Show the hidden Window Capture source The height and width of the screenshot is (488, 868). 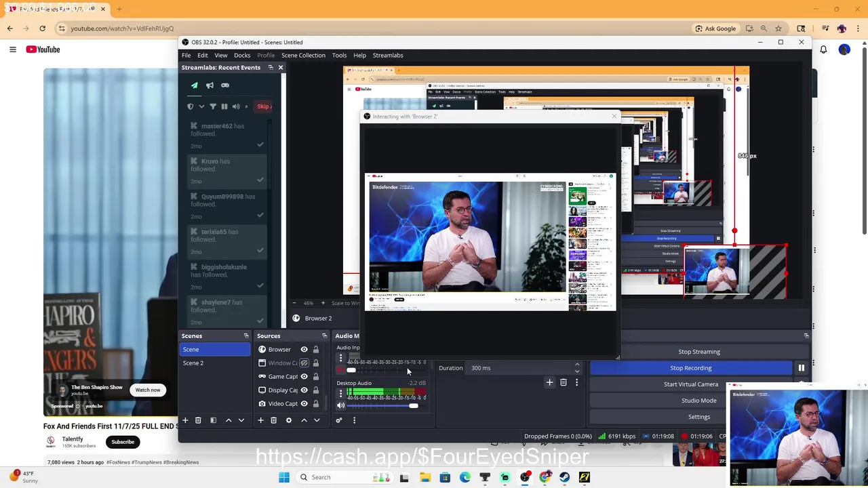tap(304, 363)
